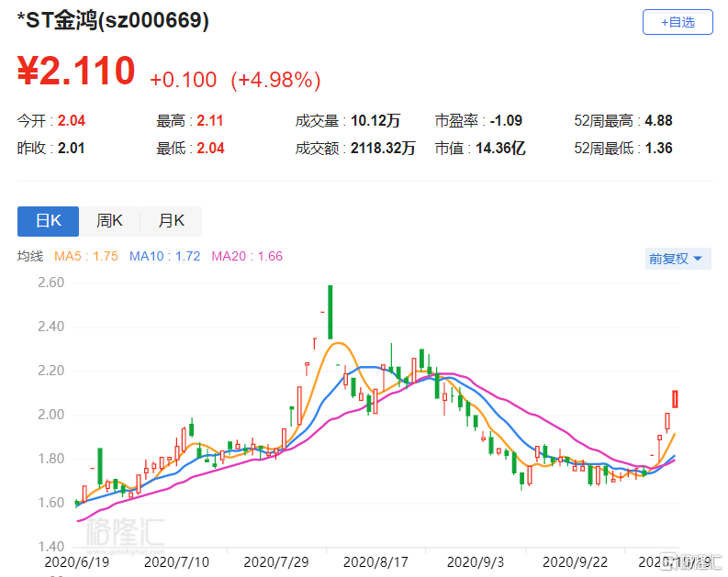Switch to the 月K monthly chart tab
The image size is (728, 577).
(x=171, y=221)
